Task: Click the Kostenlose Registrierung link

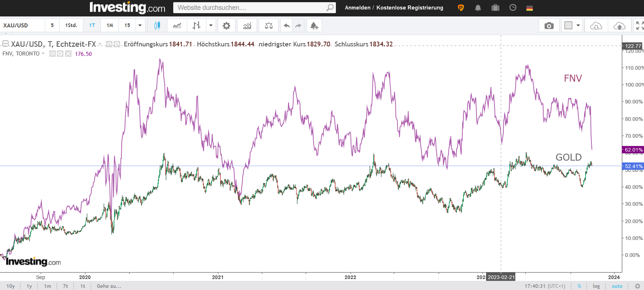Action: 410,8
